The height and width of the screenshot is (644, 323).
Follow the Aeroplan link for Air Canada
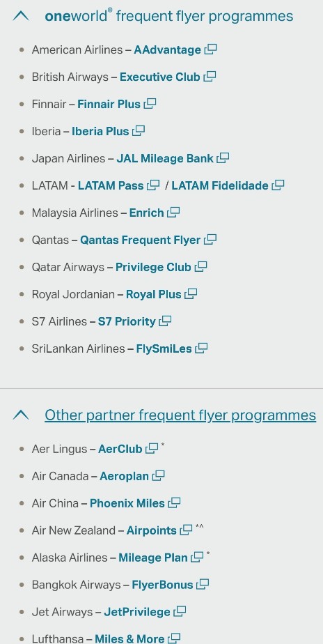tap(125, 476)
